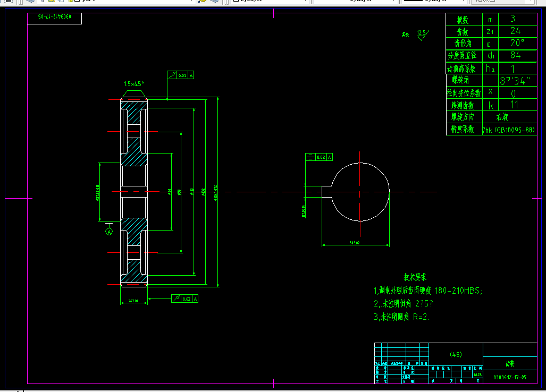Select the gear width dimension below the section view
The height and width of the screenshot is (392, 546).
pos(133,301)
